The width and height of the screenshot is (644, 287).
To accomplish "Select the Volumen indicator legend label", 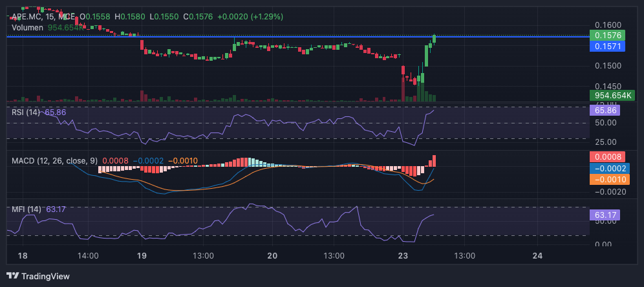I will tap(28, 28).
